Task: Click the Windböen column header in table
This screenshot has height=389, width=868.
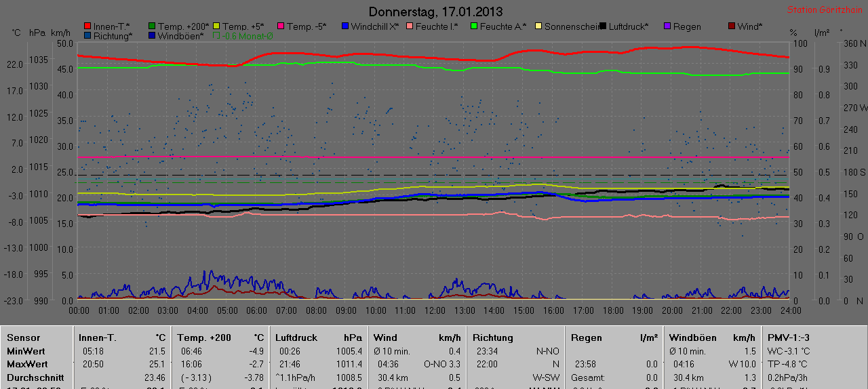Action: (693, 337)
